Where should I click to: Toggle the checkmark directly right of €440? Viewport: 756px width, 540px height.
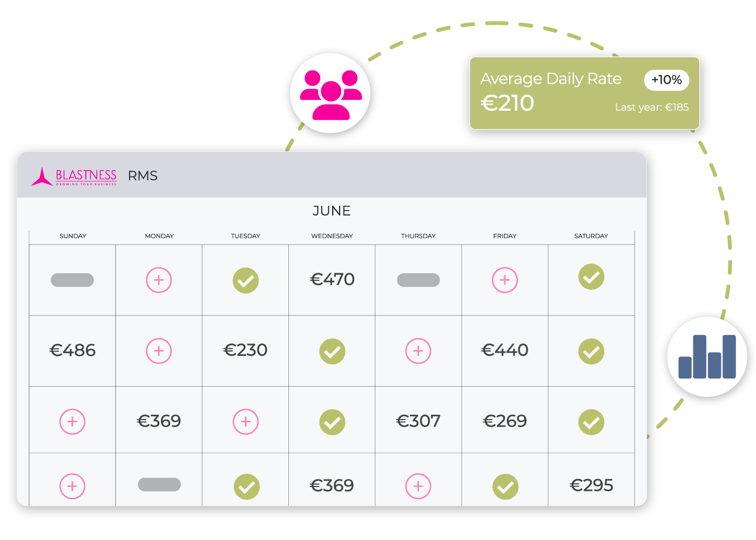click(591, 352)
